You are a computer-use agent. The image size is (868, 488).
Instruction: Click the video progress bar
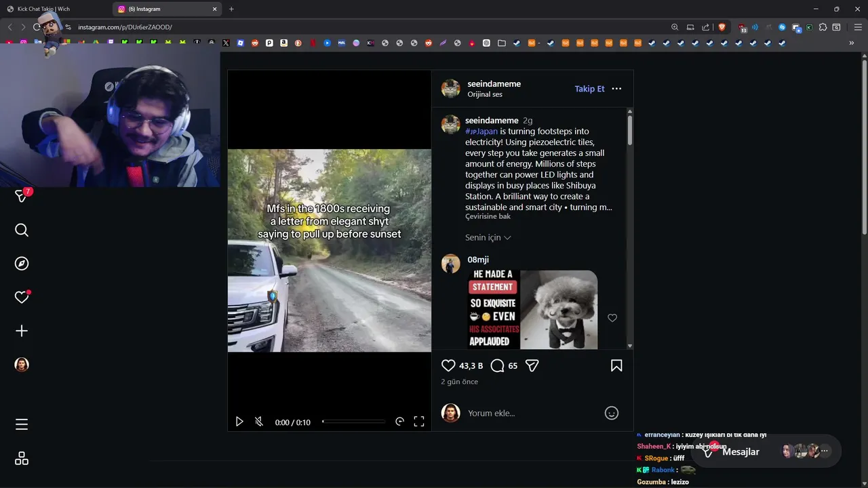353,422
